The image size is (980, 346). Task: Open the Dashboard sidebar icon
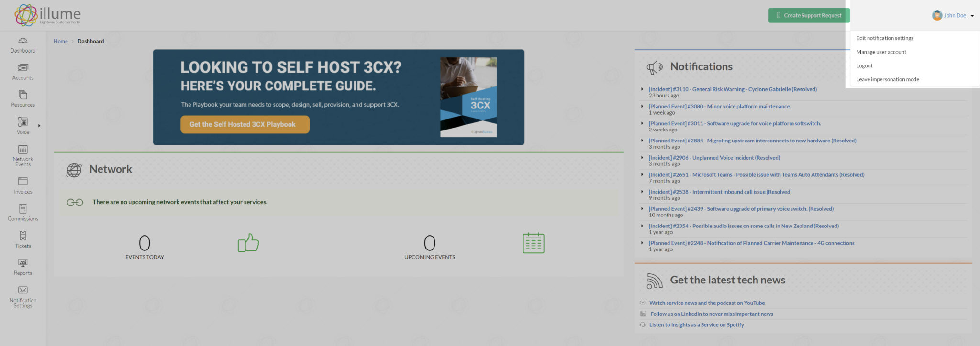click(22, 41)
